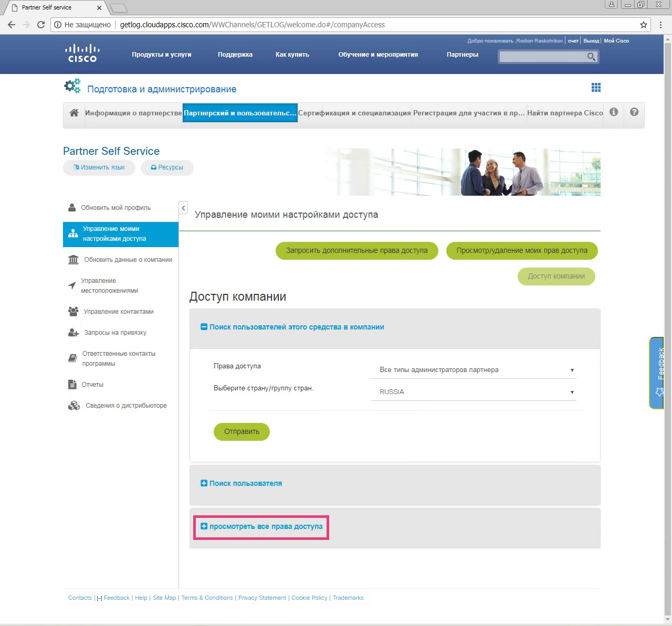672x626 pixels.
Task: Open help question mark icon
Action: tap(634, 112)
